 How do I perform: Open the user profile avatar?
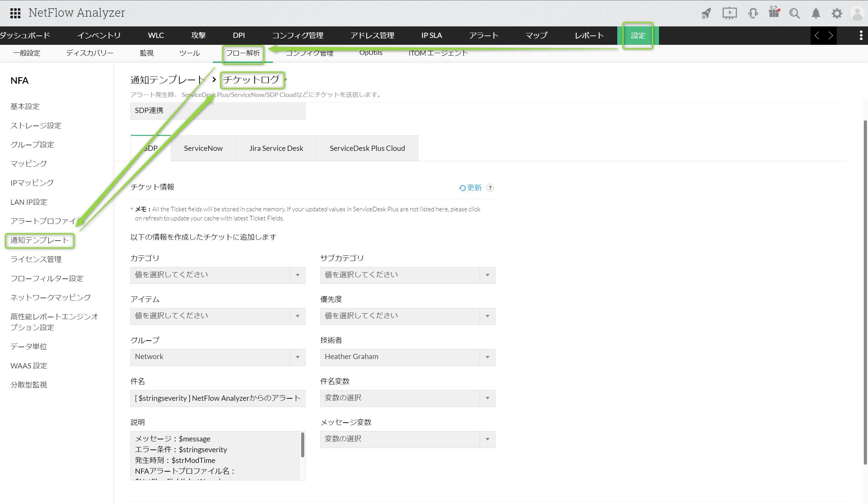pyautogui.click(x=857, y=14)
